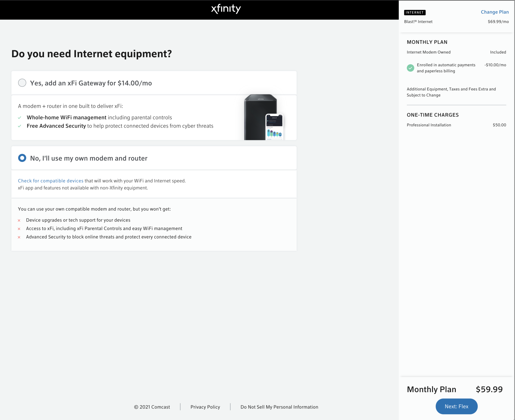This screenshot has height=420, width=515.
Task: Click the xfinity logo
Action: 226,9
